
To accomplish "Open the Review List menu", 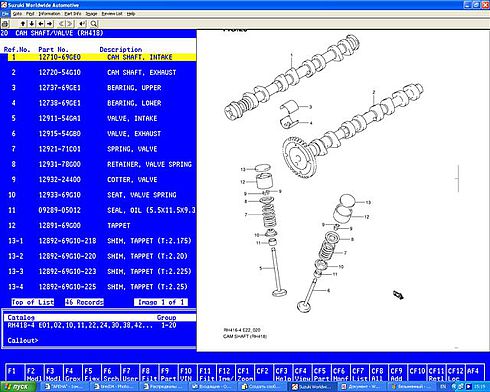I will coord(112,14).
